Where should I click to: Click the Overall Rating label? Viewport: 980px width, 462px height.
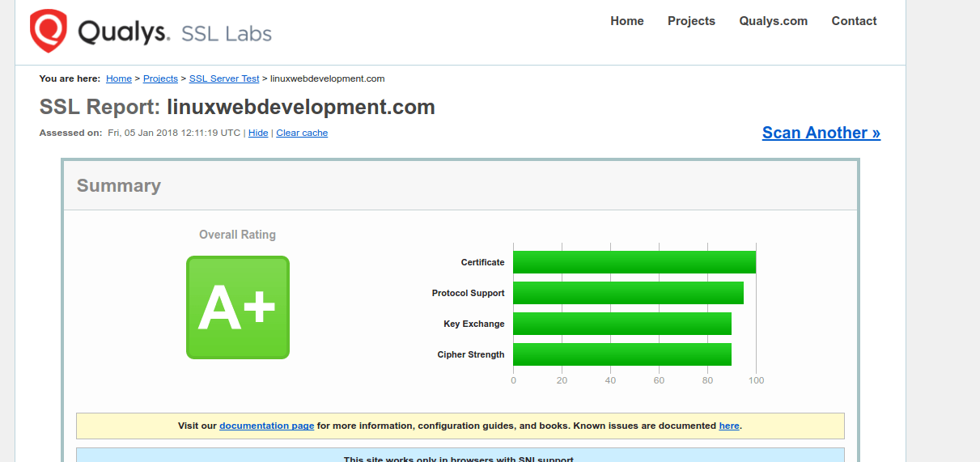[237, 235]
